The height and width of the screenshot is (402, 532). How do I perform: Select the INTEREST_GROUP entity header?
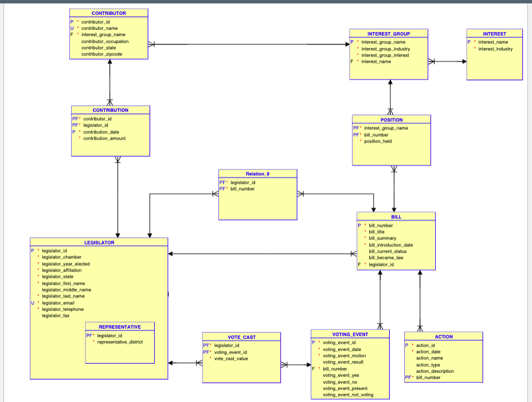(x=389, y=34)
